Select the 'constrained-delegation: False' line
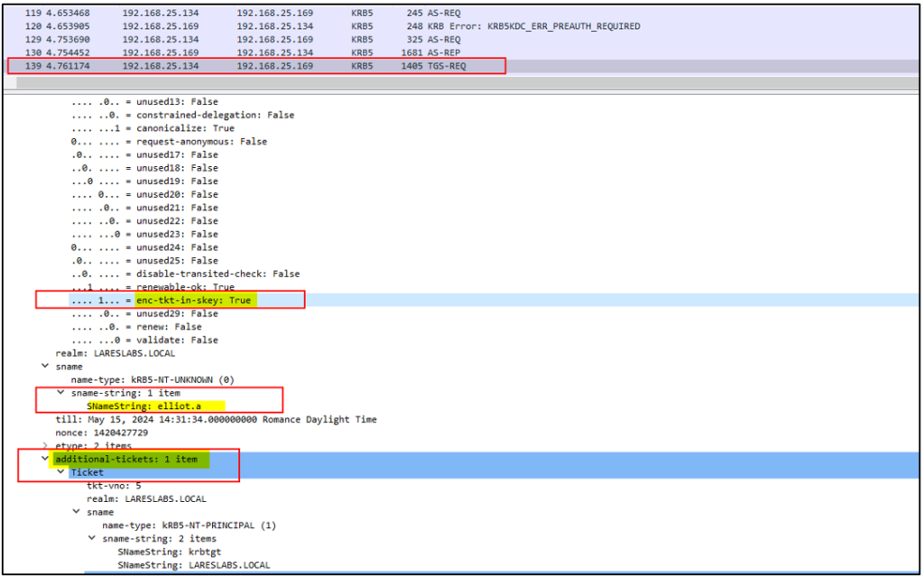 [x=182, y=115]
